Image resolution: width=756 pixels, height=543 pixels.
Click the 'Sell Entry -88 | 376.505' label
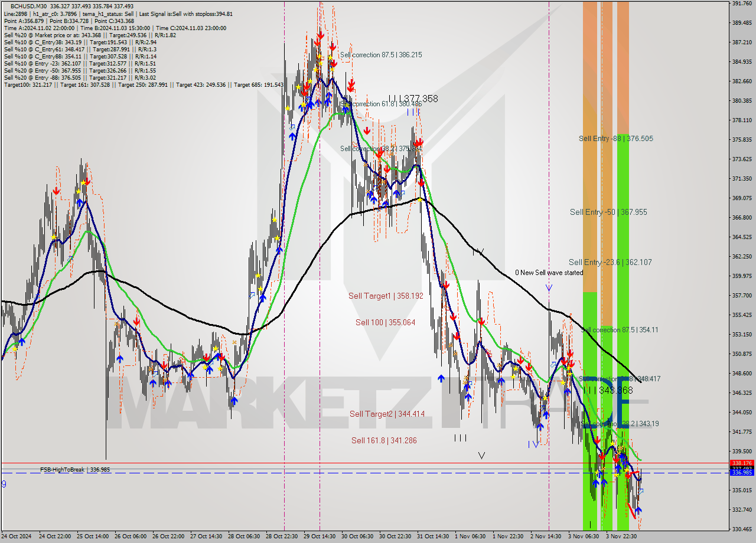[616, 139]
